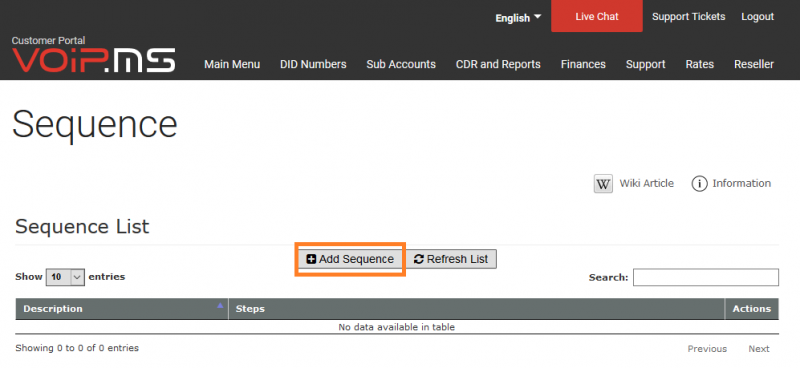
Task: Open the Information link
Action: 741,183
